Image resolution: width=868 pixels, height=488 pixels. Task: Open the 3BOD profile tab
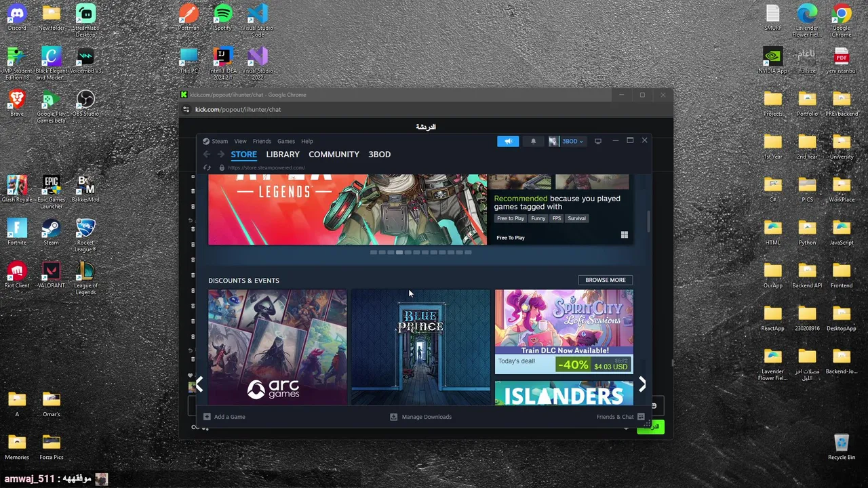pyautogui.click(x=379, y=155)
